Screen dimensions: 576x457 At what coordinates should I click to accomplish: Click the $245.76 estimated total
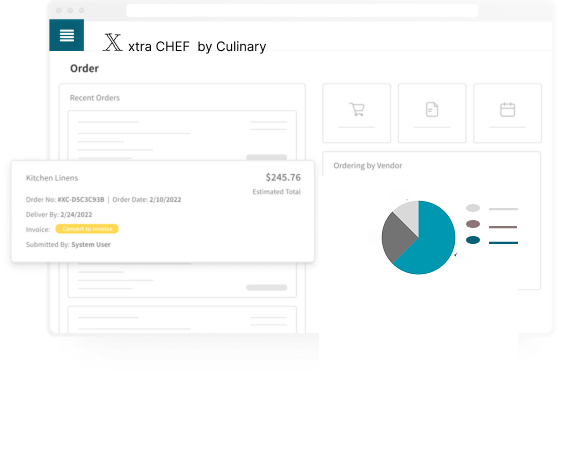283,177
